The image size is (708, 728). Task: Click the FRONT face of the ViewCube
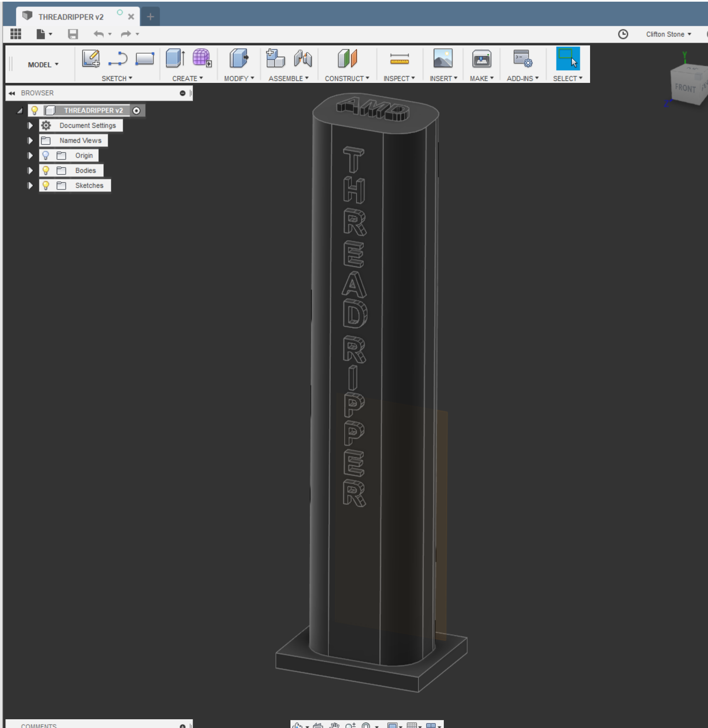(x=685, y=88)
